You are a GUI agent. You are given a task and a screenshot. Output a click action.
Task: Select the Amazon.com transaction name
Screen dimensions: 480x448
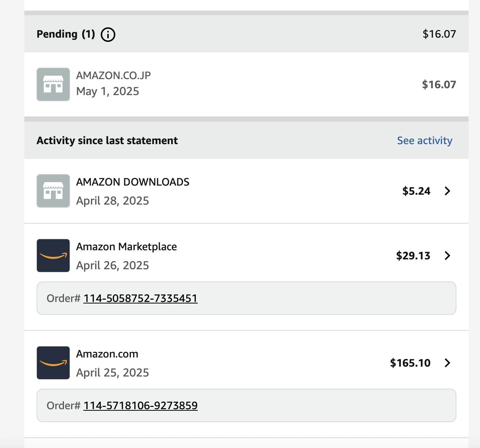(x=107, y=354)
